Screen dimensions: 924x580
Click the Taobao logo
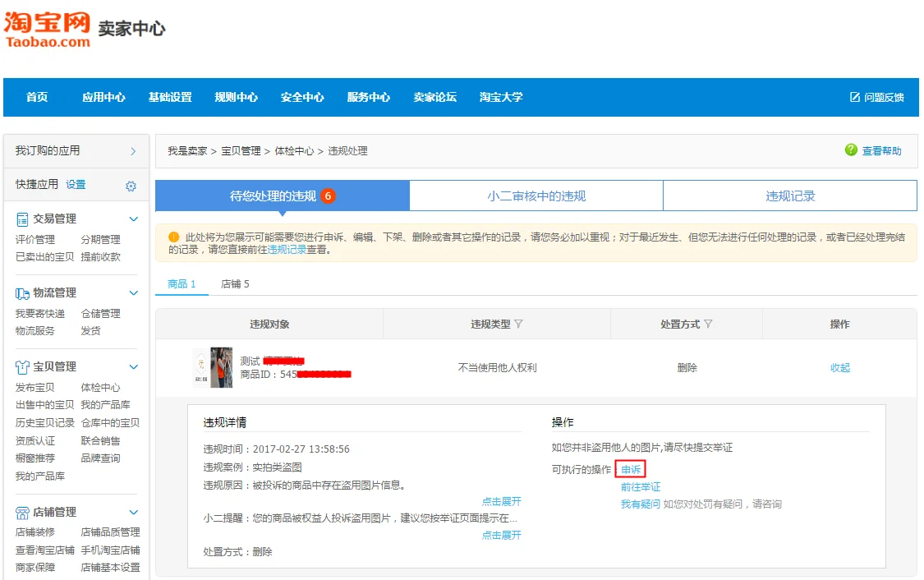[x=47, y=29]
